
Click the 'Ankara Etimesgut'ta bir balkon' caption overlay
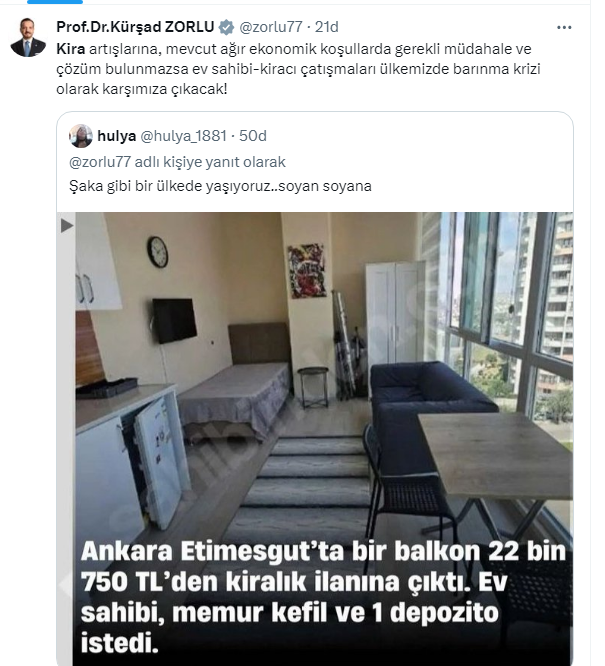click(x=323, y=597)
